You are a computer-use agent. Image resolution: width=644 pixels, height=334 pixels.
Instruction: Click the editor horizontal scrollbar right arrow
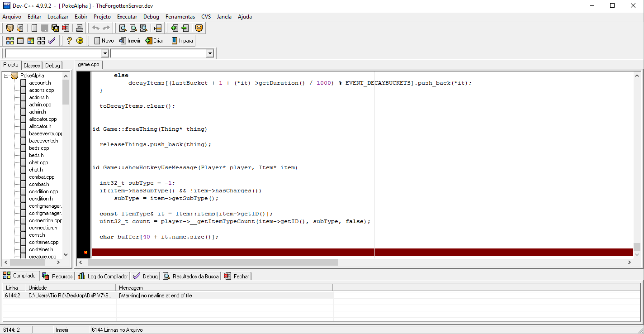(629, 262)
